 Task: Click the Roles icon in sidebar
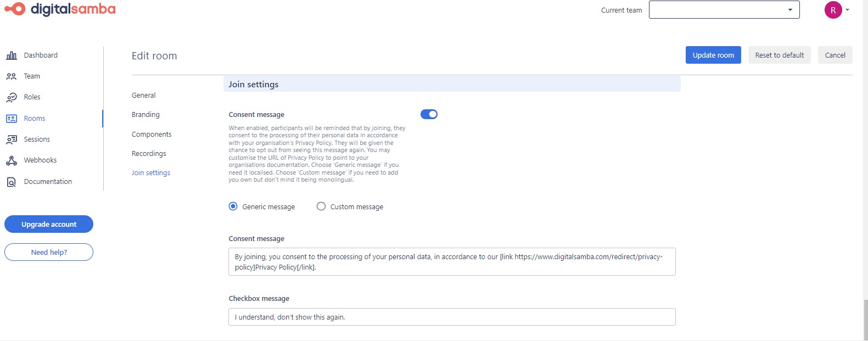pyautogui.click(x=11, y=98)
